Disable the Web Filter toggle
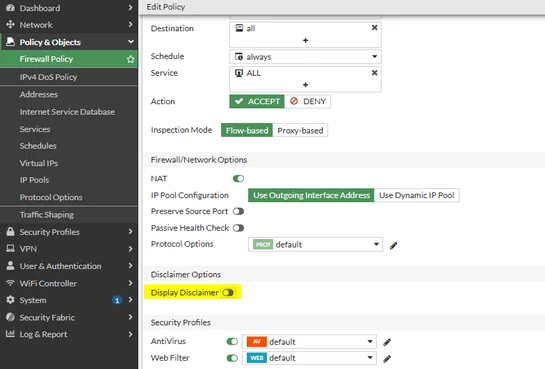 tap(232, 358)
